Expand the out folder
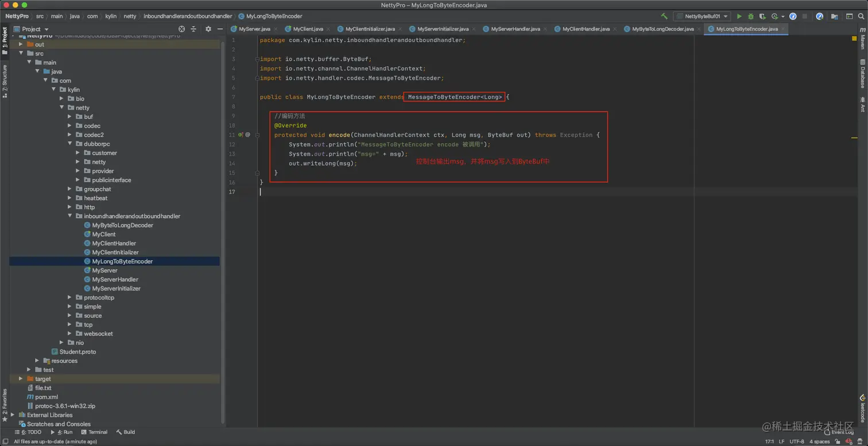 (x=21, y=44)
